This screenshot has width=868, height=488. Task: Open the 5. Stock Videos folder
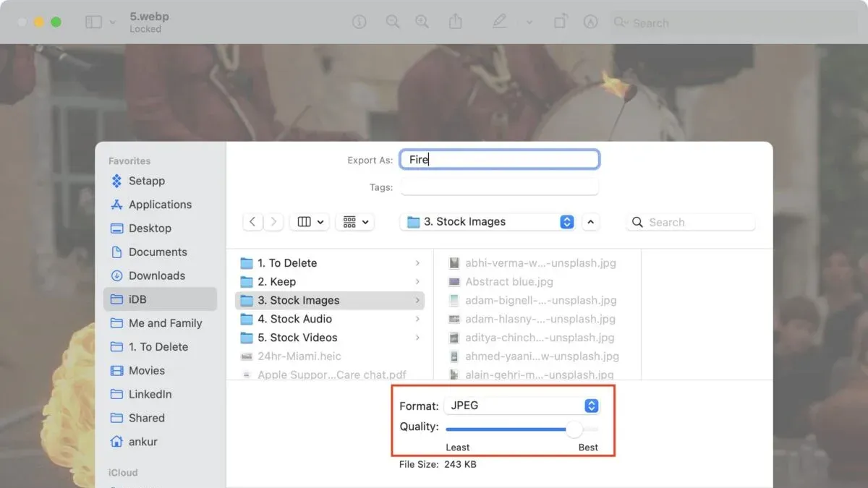[x=330, y=338]
